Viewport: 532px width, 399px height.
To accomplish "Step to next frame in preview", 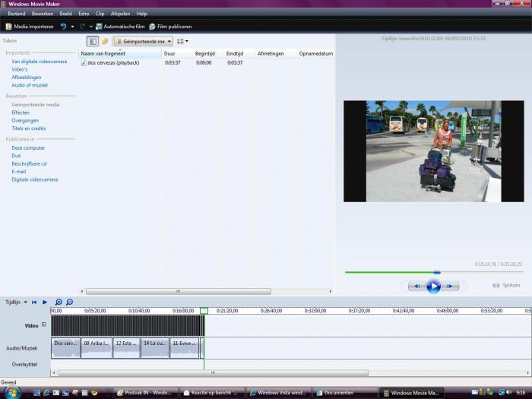I will pyautogui.click(x=450, y=287).
